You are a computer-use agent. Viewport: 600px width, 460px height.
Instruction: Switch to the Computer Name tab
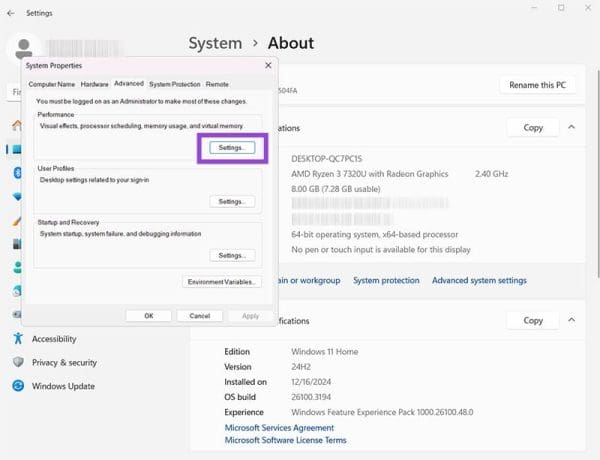(x=51, y=84)
